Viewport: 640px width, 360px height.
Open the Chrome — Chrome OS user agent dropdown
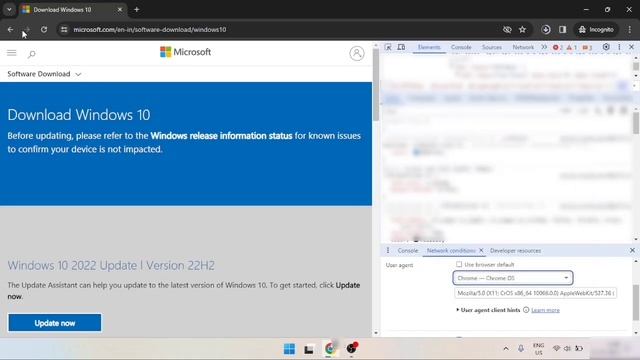click(513, 278)
